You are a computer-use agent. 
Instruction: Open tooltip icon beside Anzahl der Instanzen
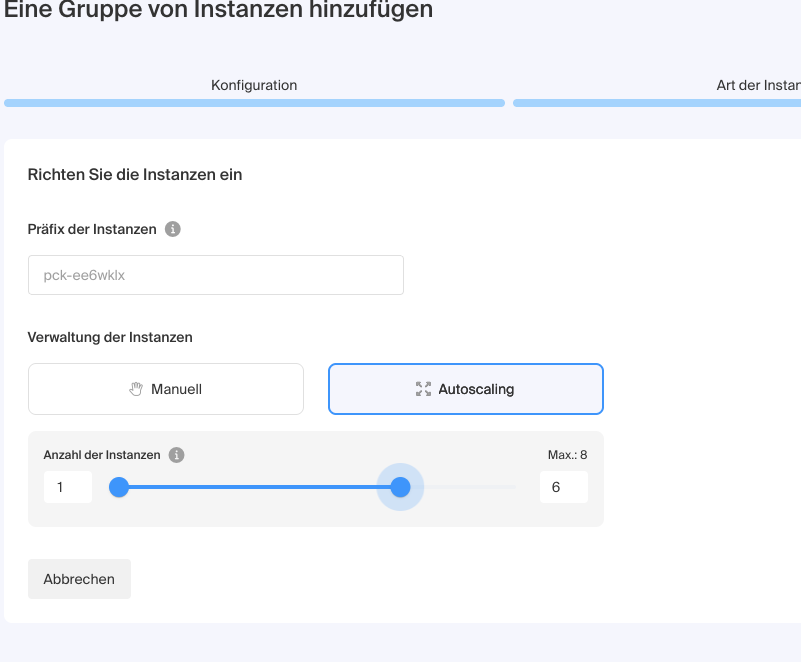[x=177, y=454]
